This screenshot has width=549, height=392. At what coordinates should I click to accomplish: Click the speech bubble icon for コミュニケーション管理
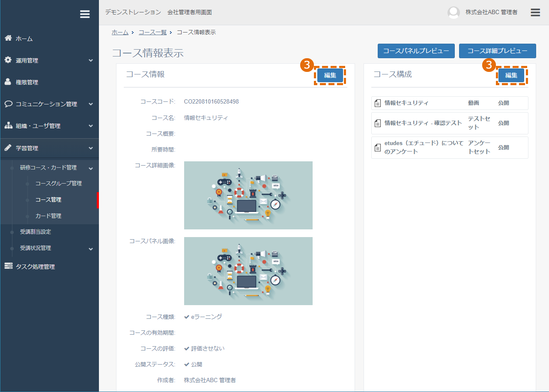8,104
